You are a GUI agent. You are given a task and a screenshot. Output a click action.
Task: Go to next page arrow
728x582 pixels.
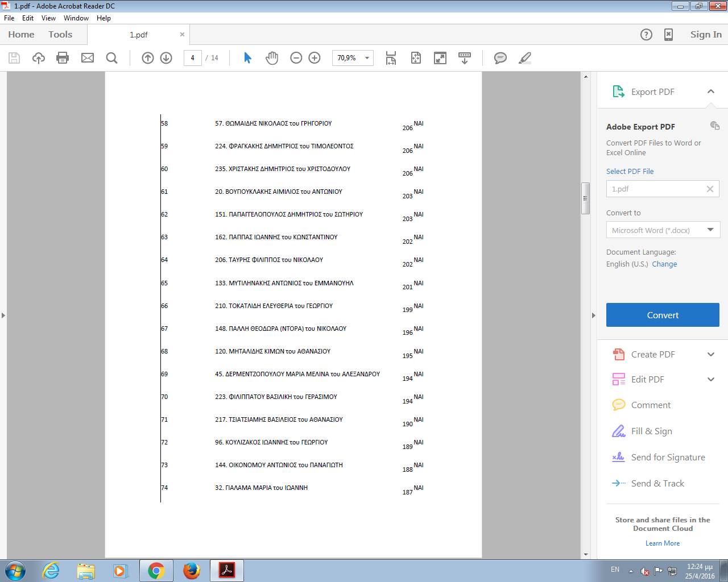[166, 58]
